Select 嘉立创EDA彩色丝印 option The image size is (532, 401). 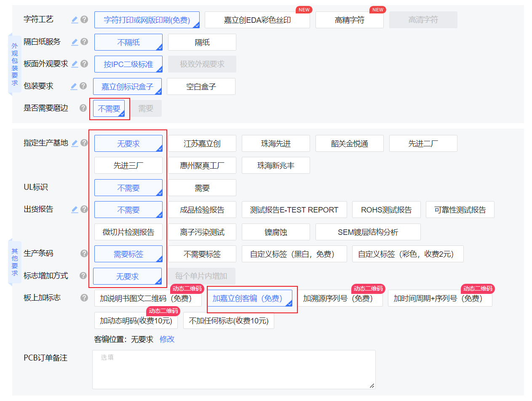257,20
